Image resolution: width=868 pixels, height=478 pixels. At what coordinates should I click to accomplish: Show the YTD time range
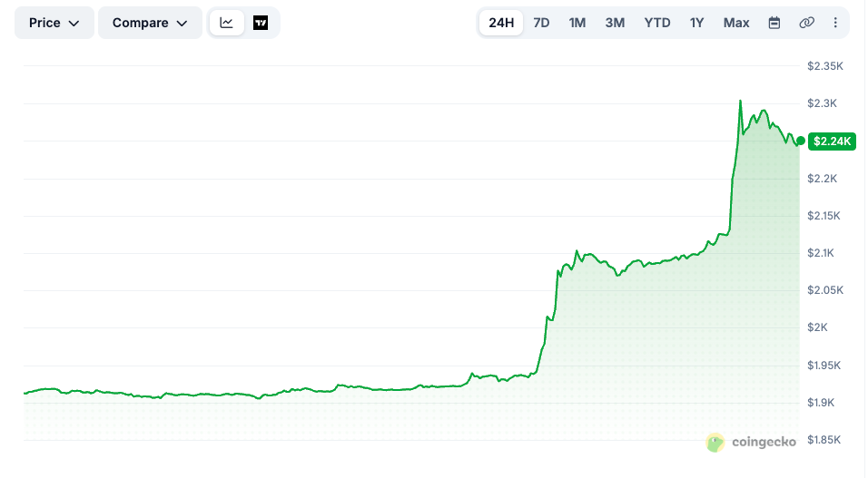coord(657,23)
